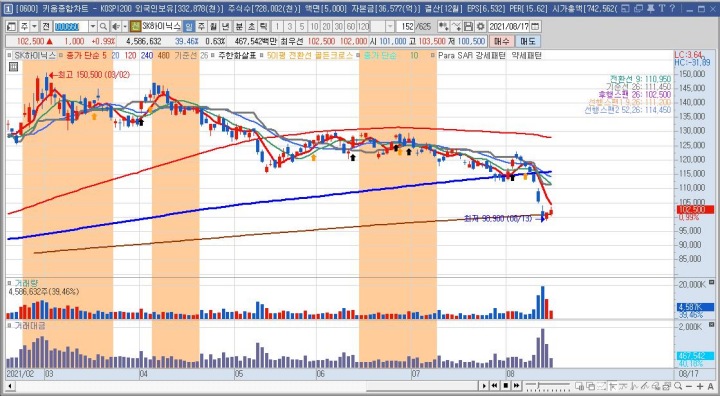The width and height of the screenshot is (720, 396).
Task: Open the calendar date picker icon
Action: pos(535,27)
